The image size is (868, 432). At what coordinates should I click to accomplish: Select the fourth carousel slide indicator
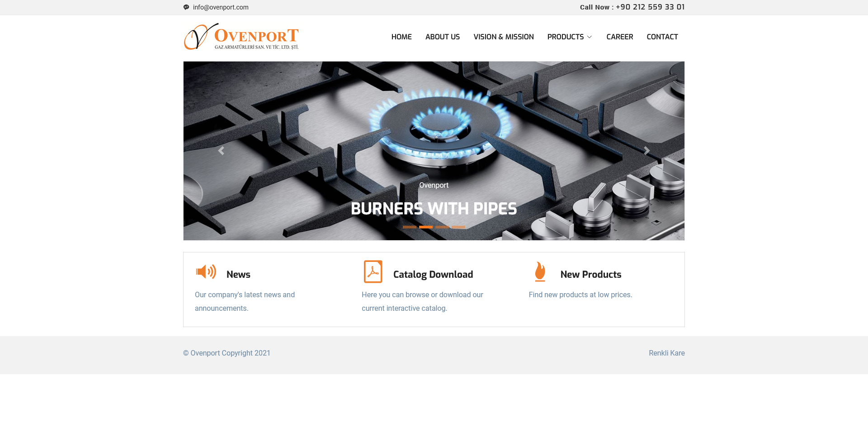click(x=458, y=227)
